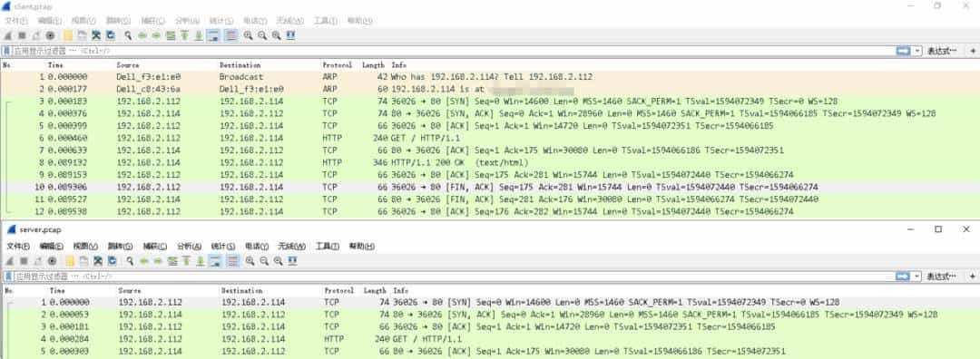Open capture options in server.pcap toolbar
The image size is (980, 359).
coord(52,261)
